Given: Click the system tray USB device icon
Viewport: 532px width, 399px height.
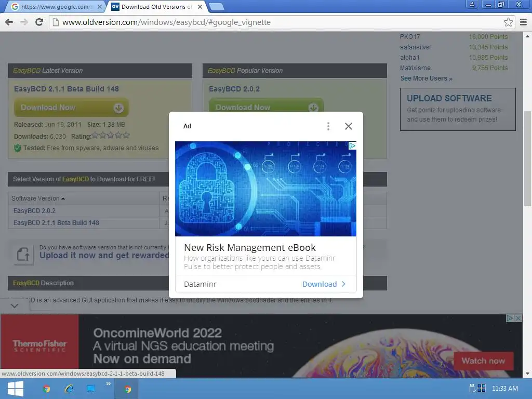Looking at the screenshot, I should (x=472, y=388).
